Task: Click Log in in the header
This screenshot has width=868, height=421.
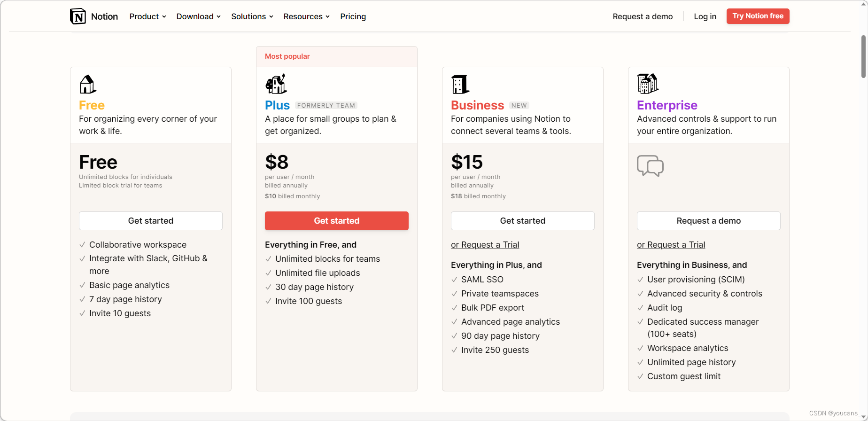Action: pos(705,16)
